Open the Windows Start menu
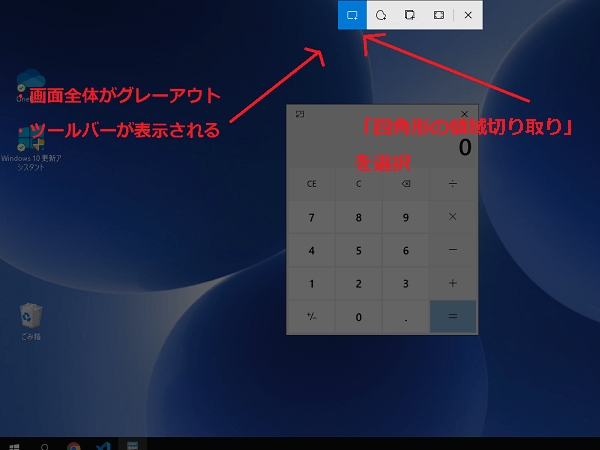This screenshot has width=600, height=450. [x=15, y=446]
